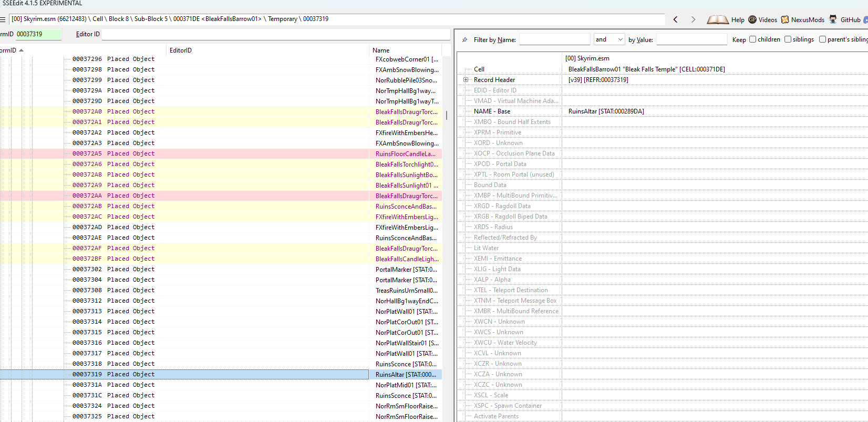Viewport: 868px width, 422px height.
Task: Click the Videos text link
Action: click(x=768, y=20)
